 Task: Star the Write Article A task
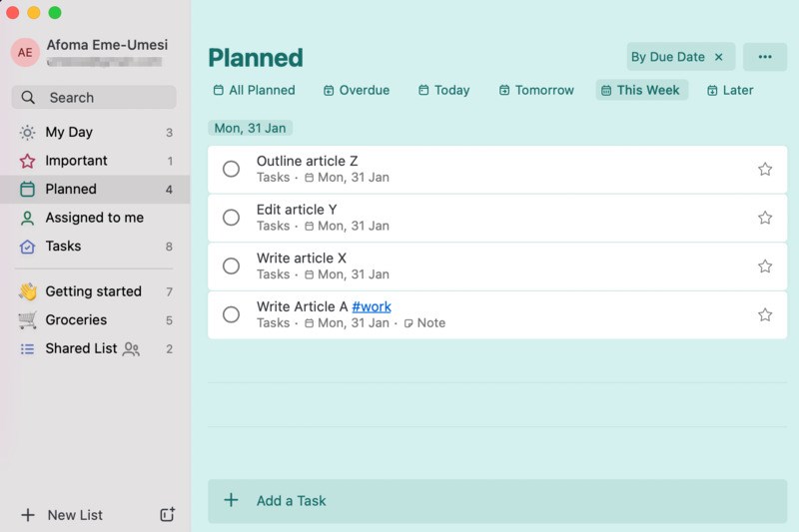click(765, 314)
